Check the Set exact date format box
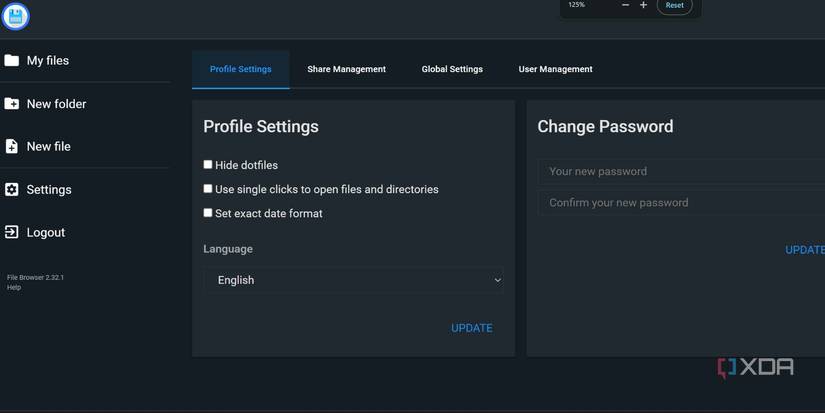 [x=208, y=213]
